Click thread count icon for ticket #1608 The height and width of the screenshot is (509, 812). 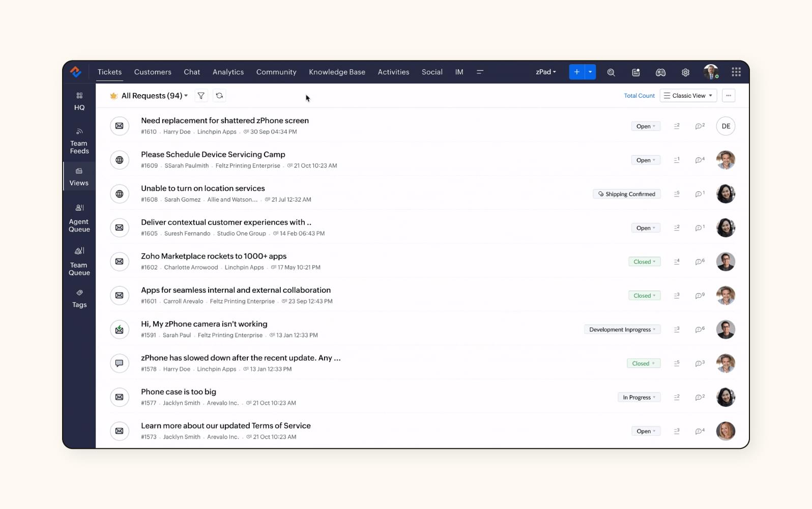tap(677, 194)
